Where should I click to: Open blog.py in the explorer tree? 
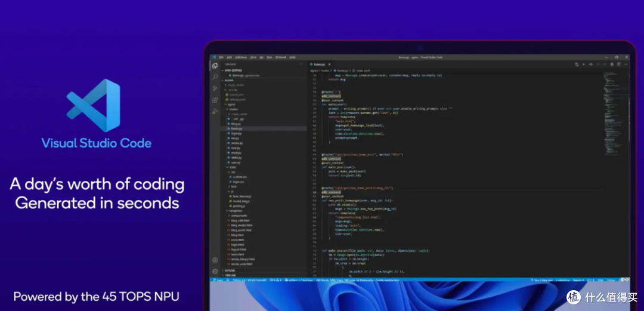pos(234,124)
